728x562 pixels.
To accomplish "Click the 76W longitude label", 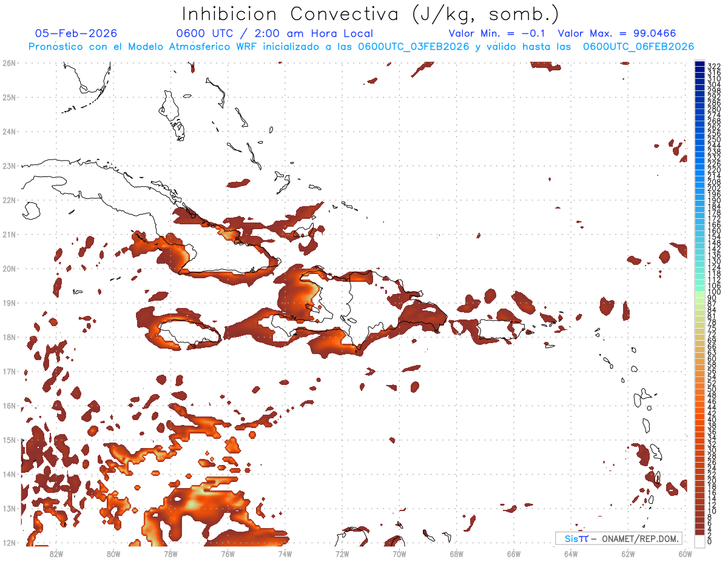I will [x=227, y=553].
